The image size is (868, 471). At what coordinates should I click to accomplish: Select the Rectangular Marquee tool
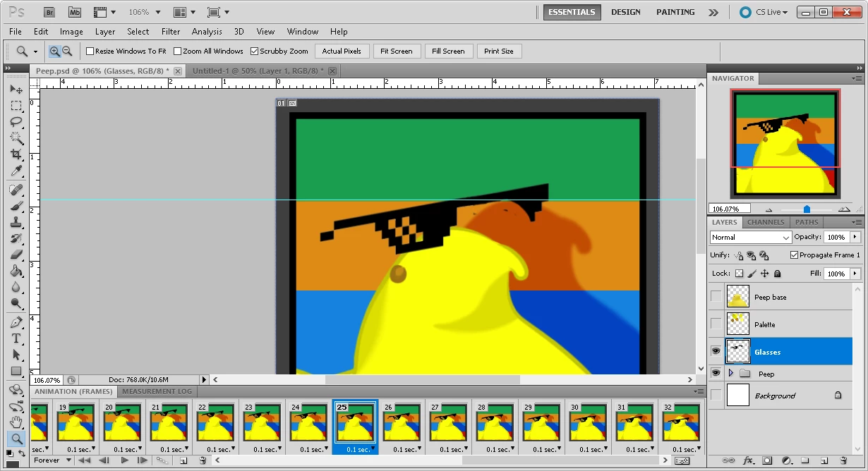(16, 106)
